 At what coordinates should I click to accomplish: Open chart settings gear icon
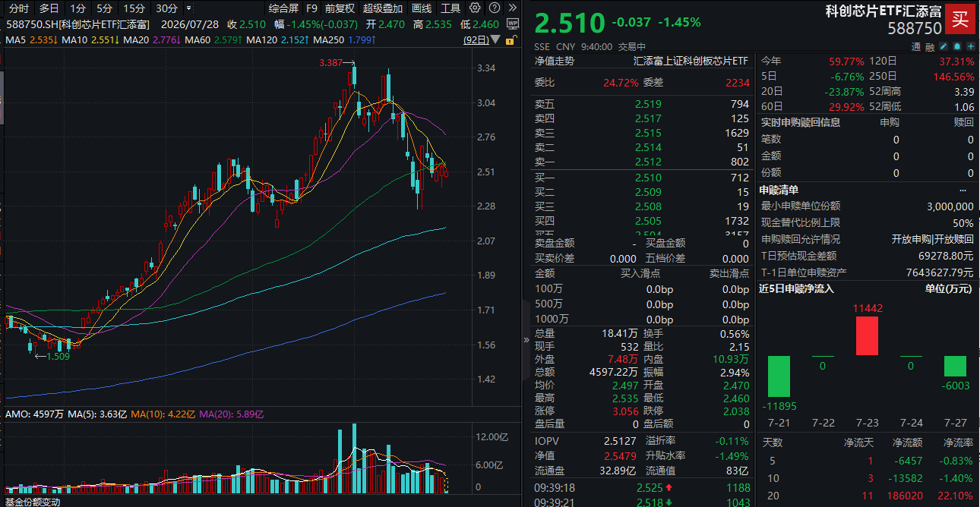pos(475,8)
